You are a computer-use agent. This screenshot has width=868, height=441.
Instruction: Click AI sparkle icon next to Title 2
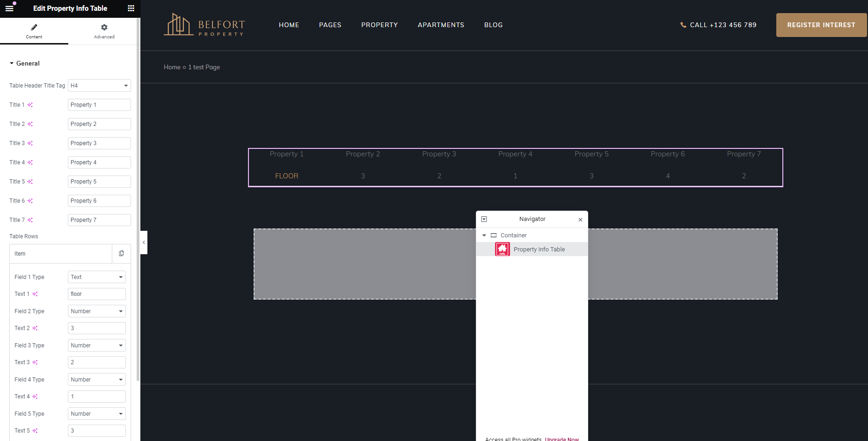coord(30,124)
